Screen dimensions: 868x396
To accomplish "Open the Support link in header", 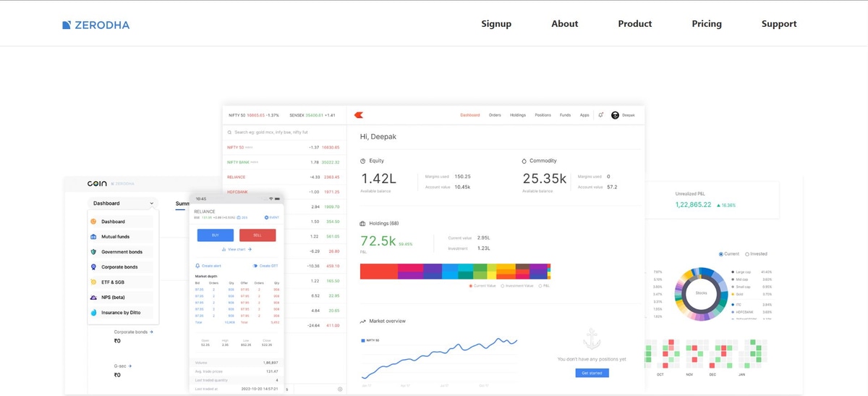I will (779, 24).
